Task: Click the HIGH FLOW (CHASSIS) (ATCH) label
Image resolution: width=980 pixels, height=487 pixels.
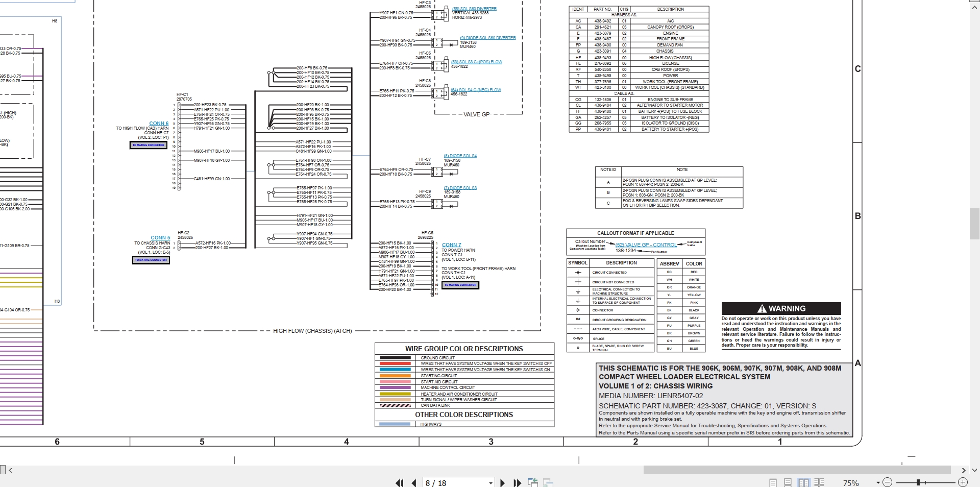Action: (x=312, y=331)
